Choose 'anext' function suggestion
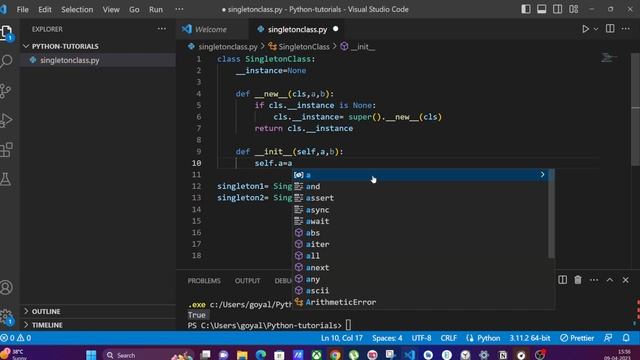The image size is (640, 360). pos(420,268)
